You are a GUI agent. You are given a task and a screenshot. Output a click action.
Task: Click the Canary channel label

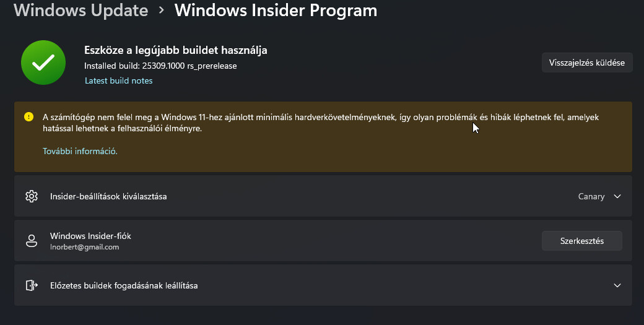[x=591, y=197]
